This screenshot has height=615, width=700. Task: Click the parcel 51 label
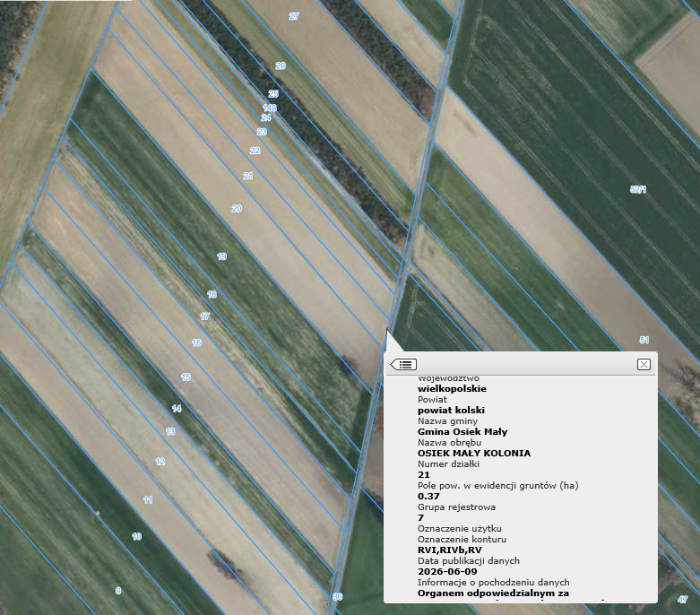point(644,340)
